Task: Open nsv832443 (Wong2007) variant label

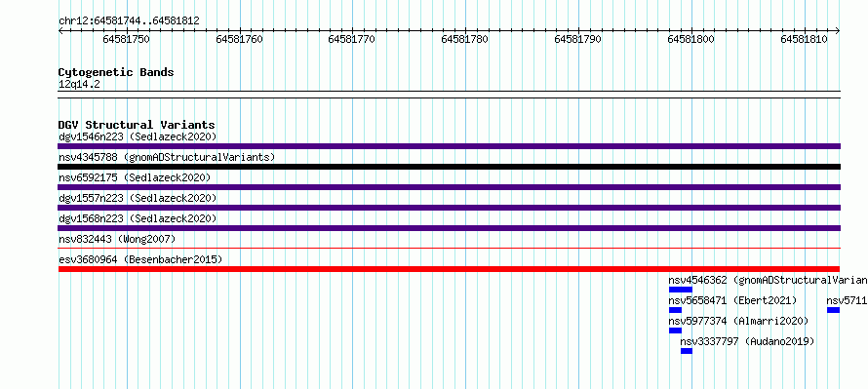Action: (117, 239)
